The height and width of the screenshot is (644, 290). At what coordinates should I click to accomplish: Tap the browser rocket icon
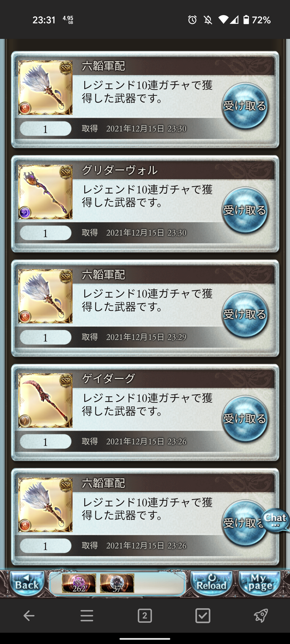[261, 616]
